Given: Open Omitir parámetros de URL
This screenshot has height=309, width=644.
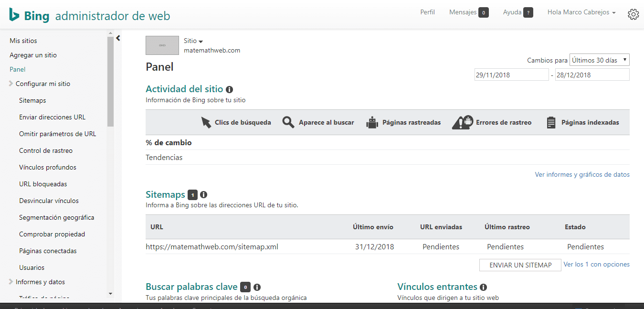Looking at the screenshot, I should coord(58,134).
